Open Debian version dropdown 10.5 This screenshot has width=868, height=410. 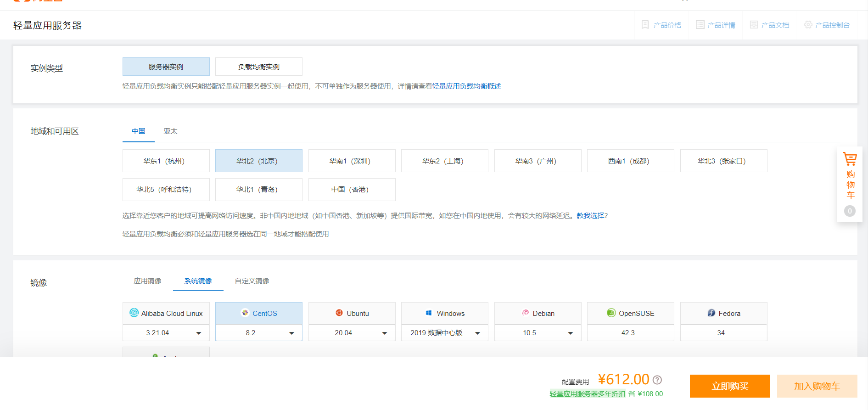[538, 333]
